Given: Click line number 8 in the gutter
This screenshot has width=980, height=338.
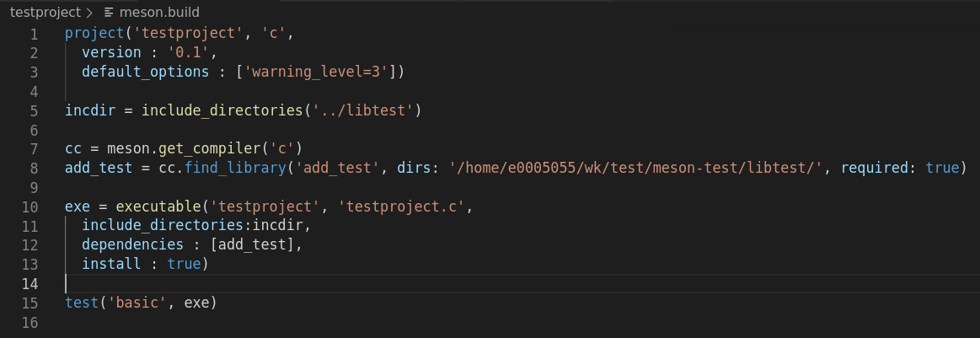Looking at the screenshot, I should [33, 169].
